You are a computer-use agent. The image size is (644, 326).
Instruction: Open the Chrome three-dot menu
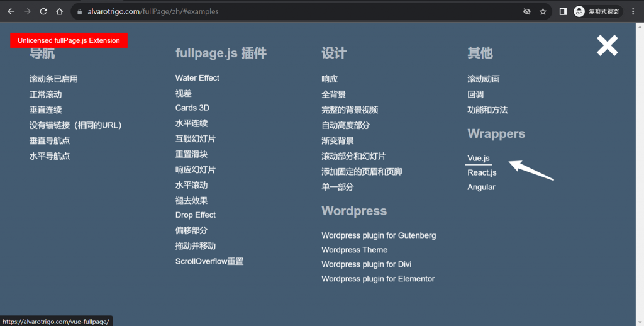click(633, 11)
